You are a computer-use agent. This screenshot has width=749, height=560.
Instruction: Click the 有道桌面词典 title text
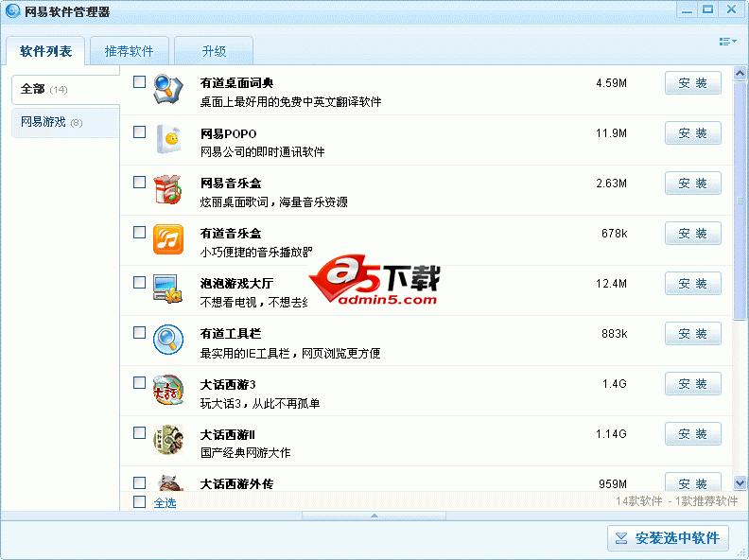[236, 83]
